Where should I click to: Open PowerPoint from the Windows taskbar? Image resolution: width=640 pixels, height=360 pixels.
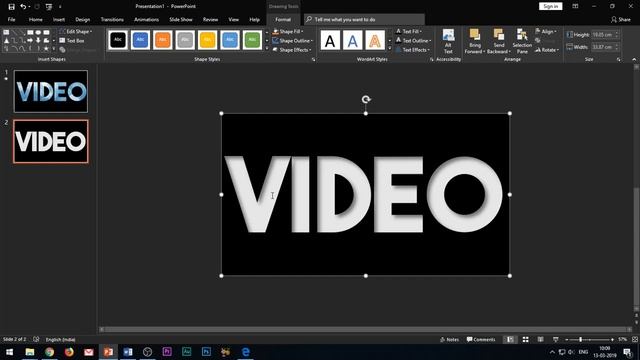[x=108, y=352]
